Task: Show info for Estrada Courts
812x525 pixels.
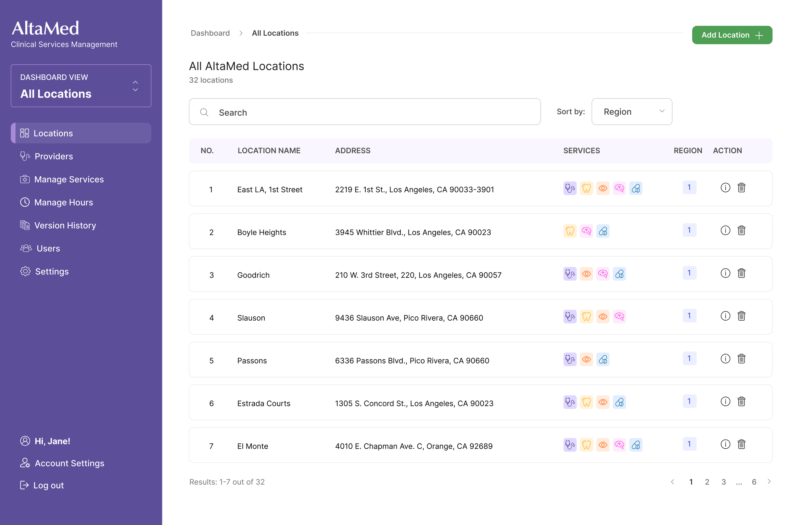Action: pyautogui.click(x=725, y=402)
